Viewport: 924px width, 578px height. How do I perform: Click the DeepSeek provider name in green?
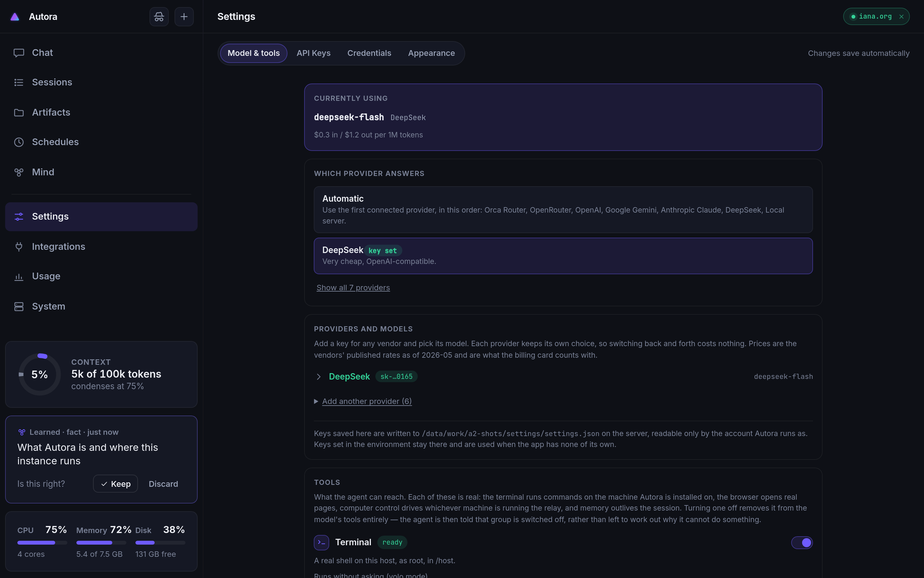349,377
